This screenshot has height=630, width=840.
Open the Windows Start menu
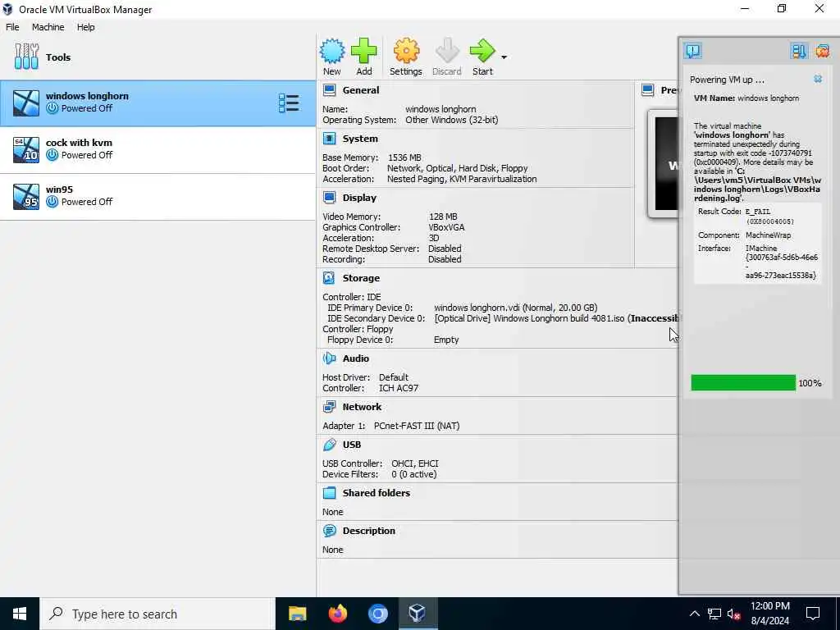tap(20, 614)
